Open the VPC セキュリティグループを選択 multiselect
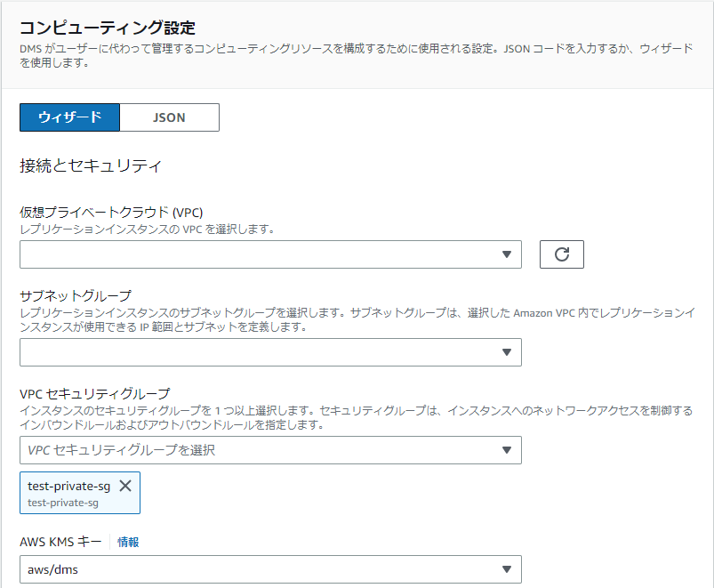The height and width of the screenshot is (588, 714). coord(270,450)
